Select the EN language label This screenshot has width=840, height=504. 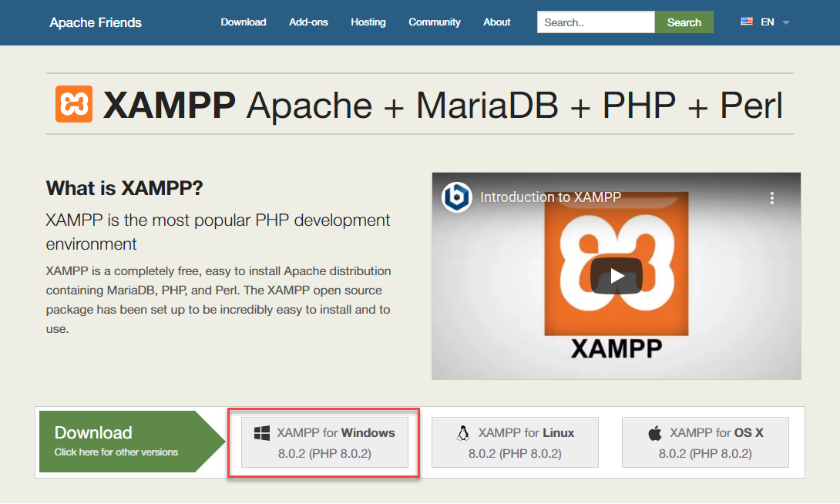[x=767, y=22]
